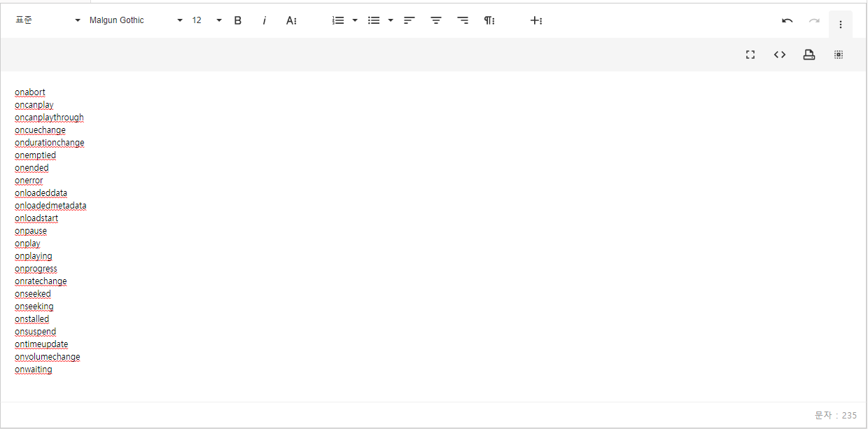Open the paragraph style dropdown 표준
Screen dimensions: 868x429
[x=48, y=20]
